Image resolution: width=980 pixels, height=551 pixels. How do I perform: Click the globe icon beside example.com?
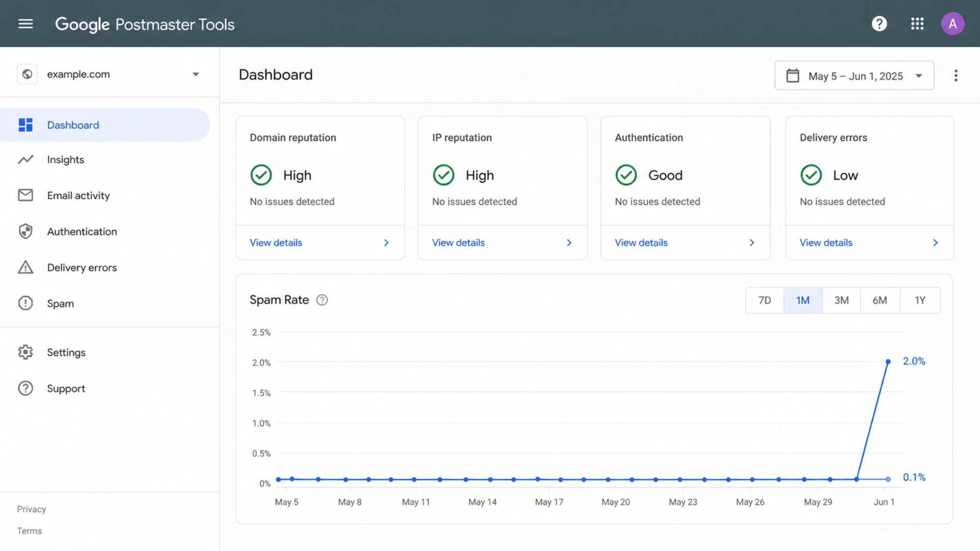point(27,74)
